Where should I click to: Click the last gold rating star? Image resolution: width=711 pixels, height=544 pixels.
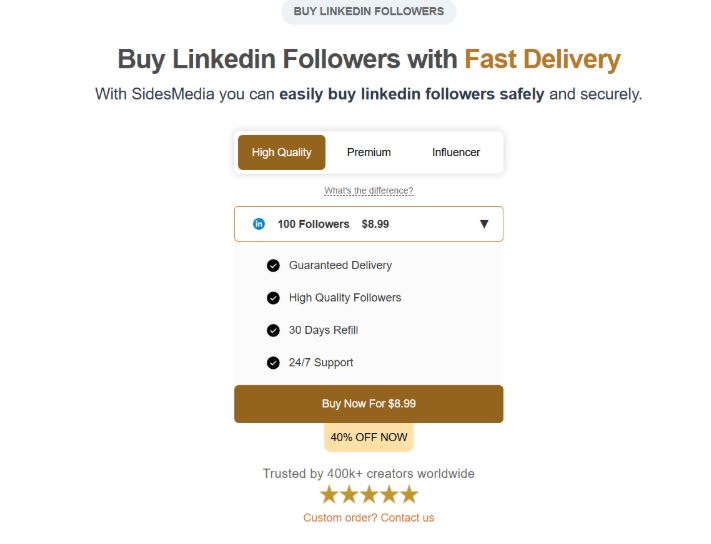(x=408, y=494)
